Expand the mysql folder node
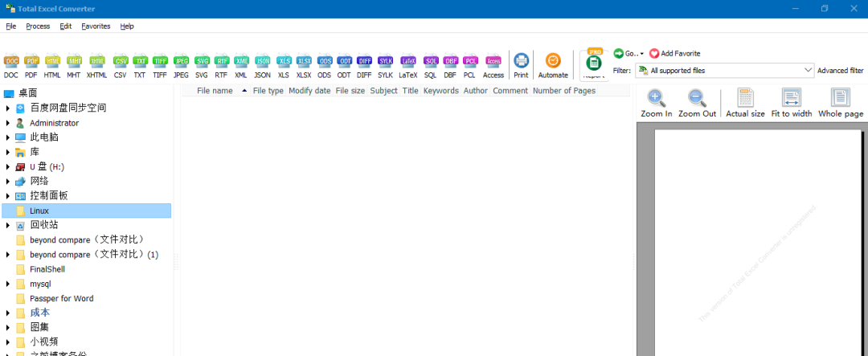Image resolution: width=868 pixels, height=356 pixels. (x=8, y=284)
